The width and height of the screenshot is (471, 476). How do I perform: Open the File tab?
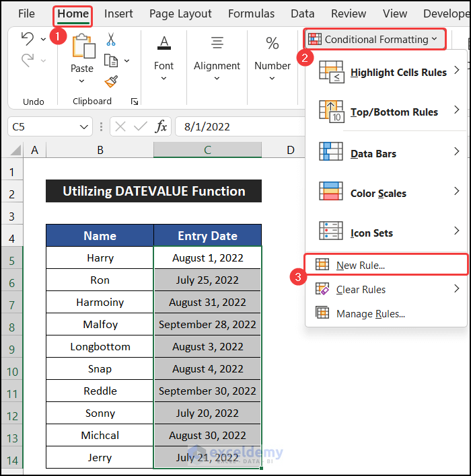(x=26, y=13)
